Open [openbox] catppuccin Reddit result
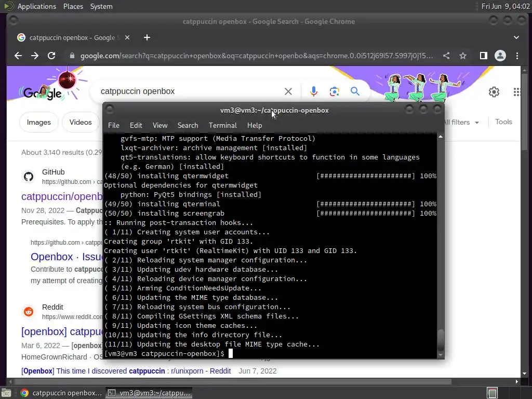532x399 pixels. (x=62, y=331)
